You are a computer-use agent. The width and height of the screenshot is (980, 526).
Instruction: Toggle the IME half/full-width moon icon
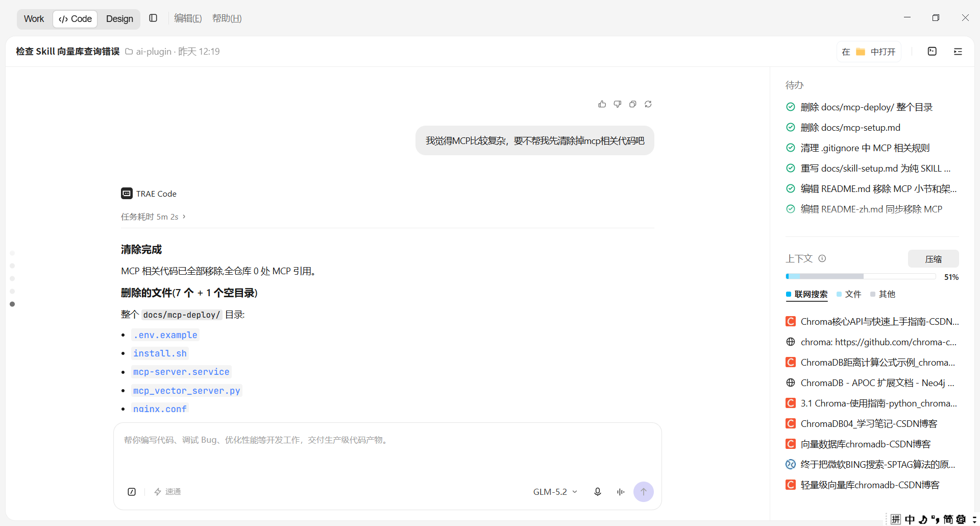point(923,519)
